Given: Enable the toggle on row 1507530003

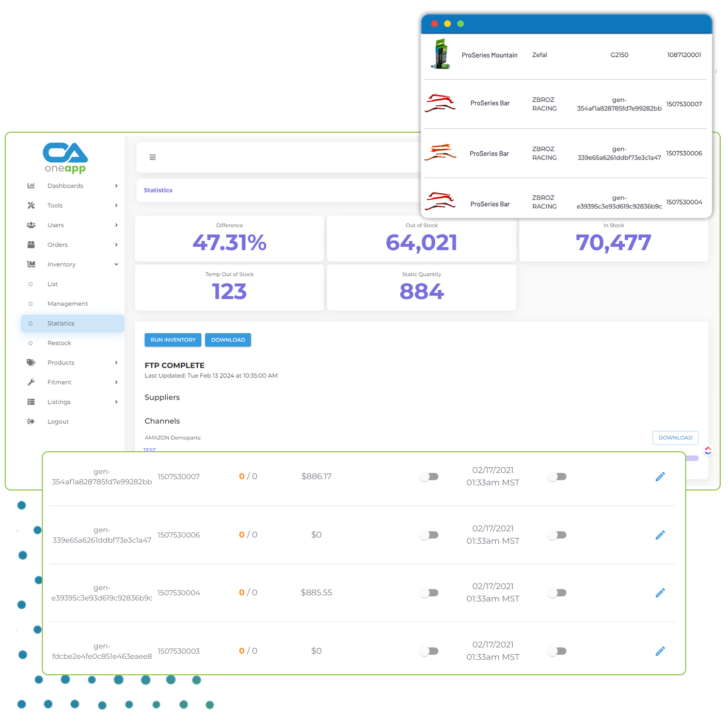Looking at the screenshot, I should coord(429,651).
